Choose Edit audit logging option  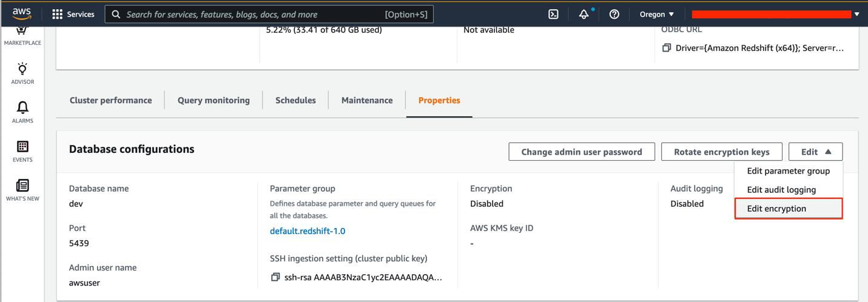(781, 190)
